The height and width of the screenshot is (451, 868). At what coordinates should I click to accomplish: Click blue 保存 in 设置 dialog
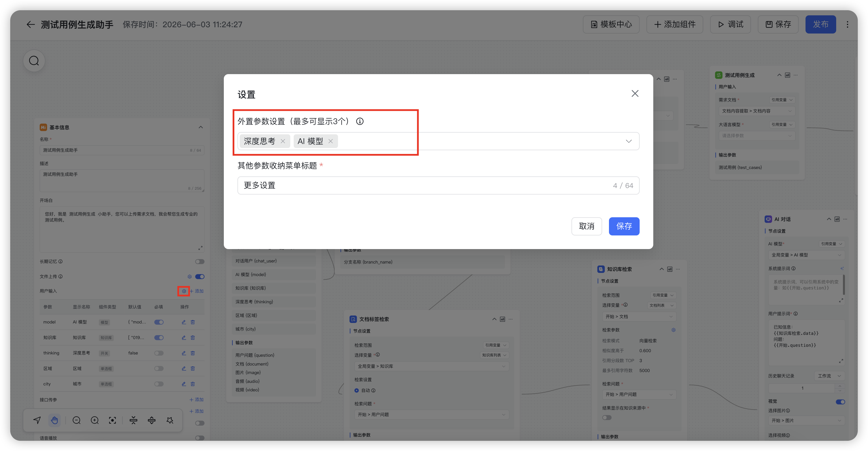[x=624, y=226]
